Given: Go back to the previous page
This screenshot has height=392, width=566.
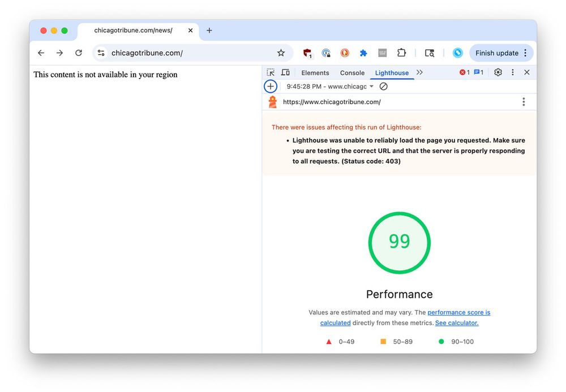Looking at the screenshot, I should [41, 53].
